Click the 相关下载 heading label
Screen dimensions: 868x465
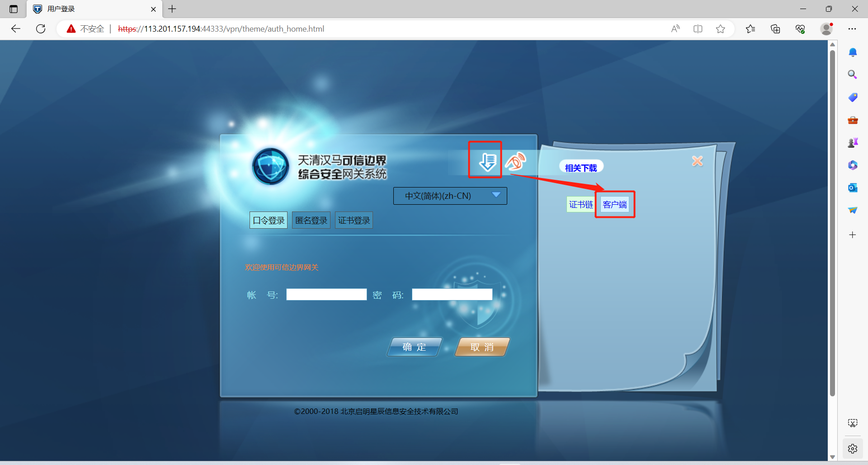click(x=581, y=168)
